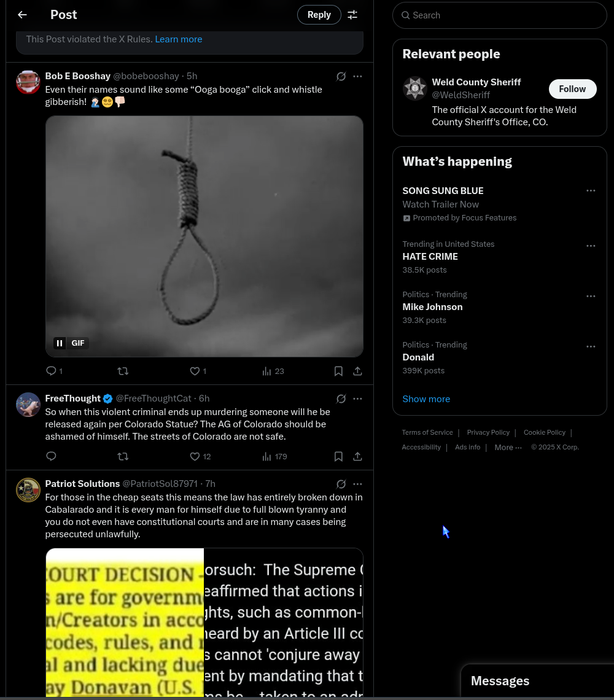
Task: Bookmark the FreeThought post
Action: (338, 456)
